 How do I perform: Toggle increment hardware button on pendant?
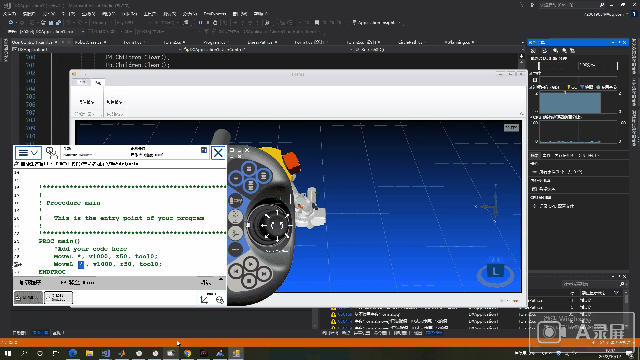pyautogui.click(x=235, y=249)
